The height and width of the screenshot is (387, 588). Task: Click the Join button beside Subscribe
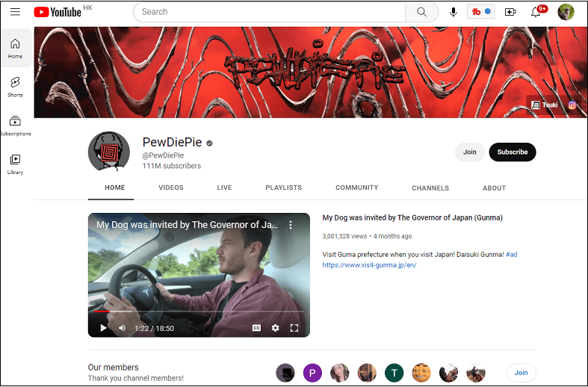[469, 152]
